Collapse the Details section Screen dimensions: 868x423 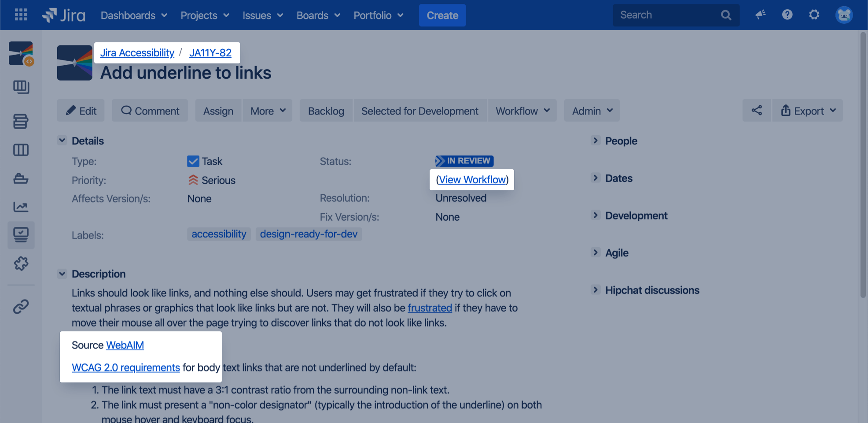pyautogui.click(x=62, y=141)
